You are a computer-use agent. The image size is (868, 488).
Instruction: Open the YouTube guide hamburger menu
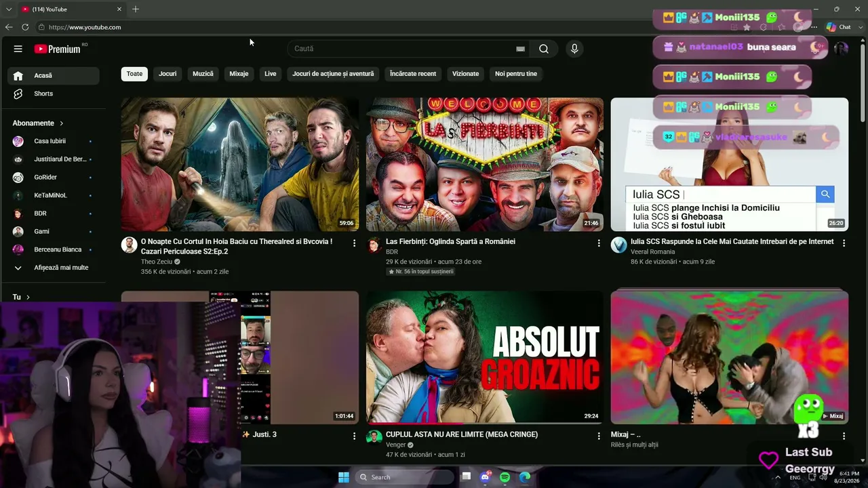click(18, 49)
